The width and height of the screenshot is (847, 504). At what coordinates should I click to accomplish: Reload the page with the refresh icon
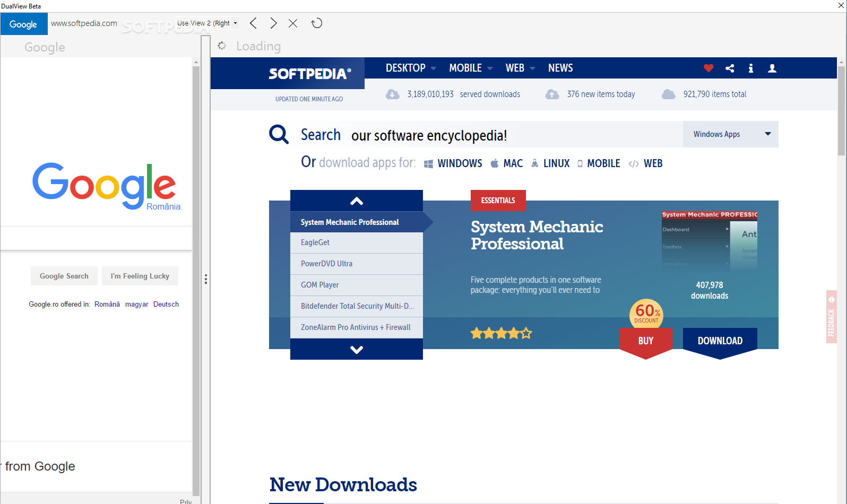click(317, 23)
